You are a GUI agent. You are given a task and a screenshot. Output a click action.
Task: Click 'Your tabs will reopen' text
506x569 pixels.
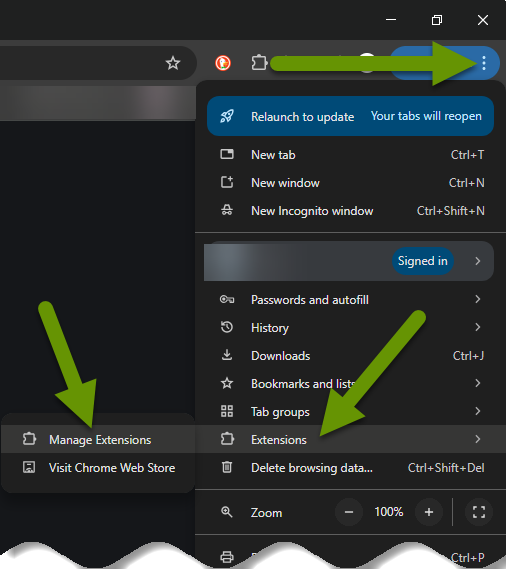[426, 116]
